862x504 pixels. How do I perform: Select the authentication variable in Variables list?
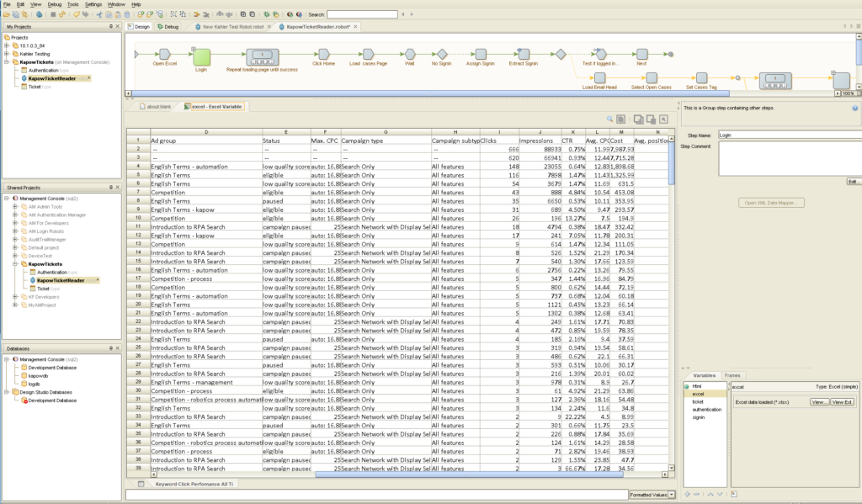707,410
